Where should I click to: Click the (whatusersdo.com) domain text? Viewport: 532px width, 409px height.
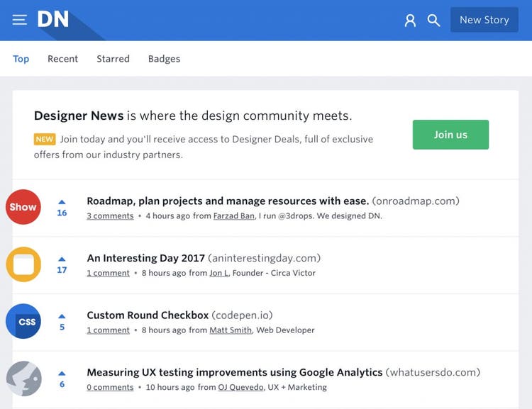tap(433, 372)
